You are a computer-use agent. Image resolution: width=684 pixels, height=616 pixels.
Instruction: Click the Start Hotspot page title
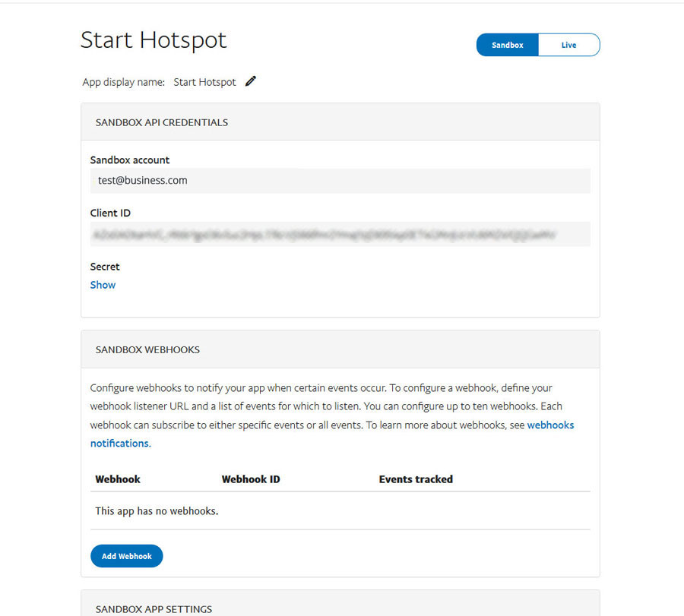click(x=154, y=40)
